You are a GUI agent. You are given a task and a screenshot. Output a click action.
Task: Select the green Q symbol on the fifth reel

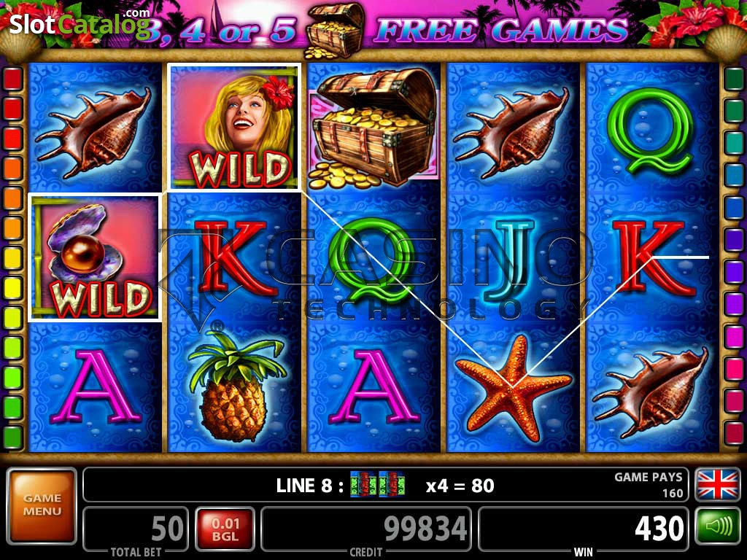pos(651,131)
